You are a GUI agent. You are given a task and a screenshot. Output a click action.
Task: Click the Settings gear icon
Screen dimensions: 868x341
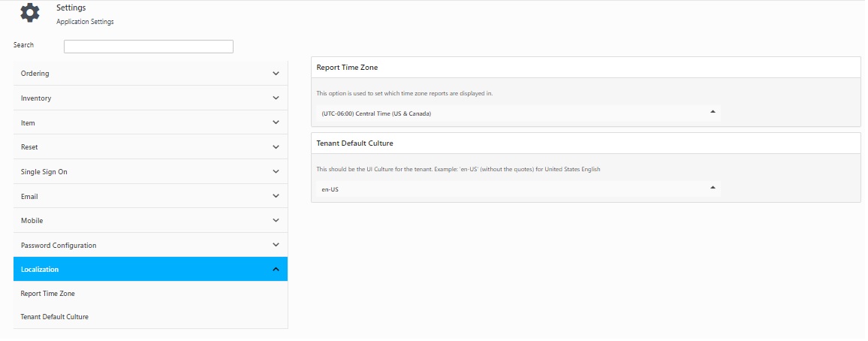pyautogui.click(x=30, y=14)
